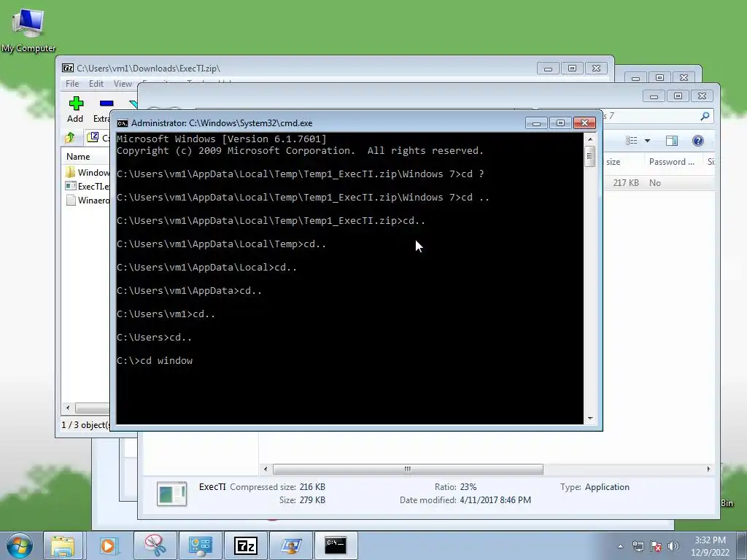747x560 pixels.
Task: Show hidden tray icons arrow
Action: (x=620, y=546)
